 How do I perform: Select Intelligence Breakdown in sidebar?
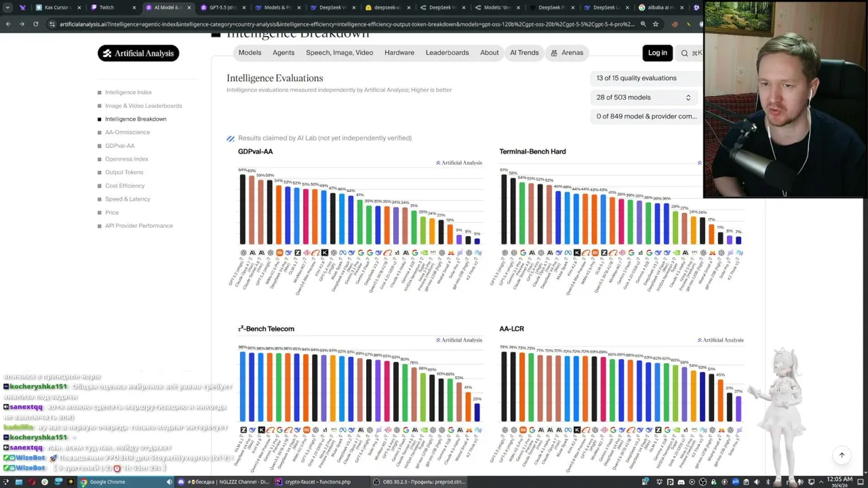coord(136,119)
